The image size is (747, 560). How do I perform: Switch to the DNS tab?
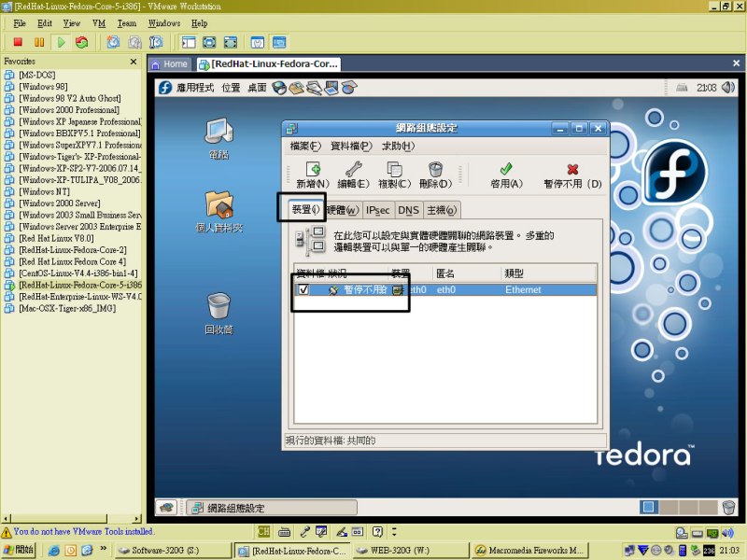tap(408, 210)
